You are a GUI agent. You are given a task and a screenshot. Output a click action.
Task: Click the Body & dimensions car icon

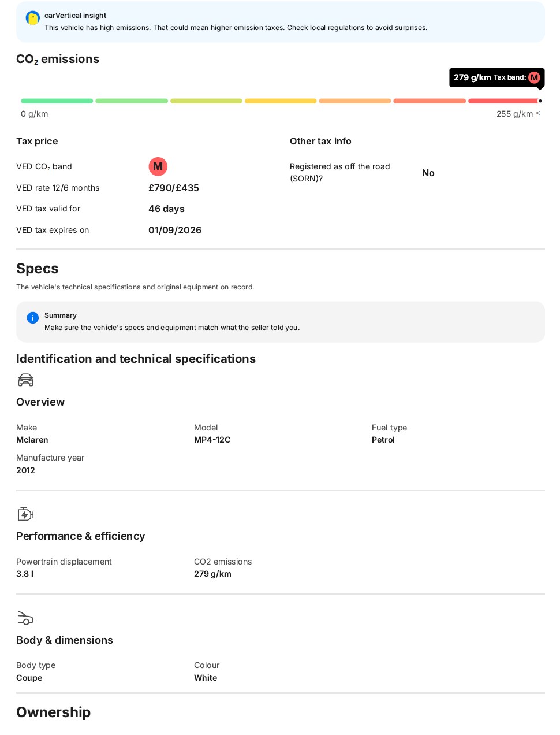(26, 618)
